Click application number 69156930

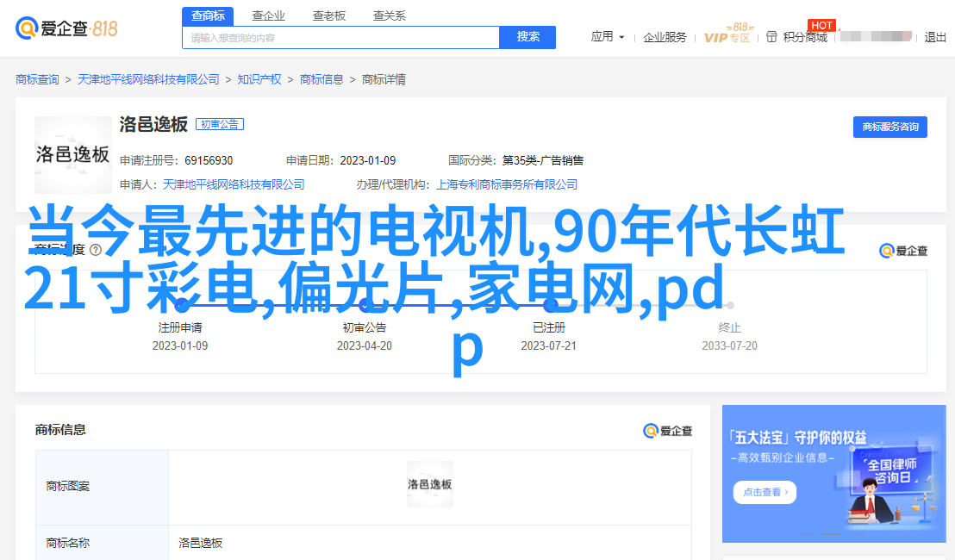(209, 161)
